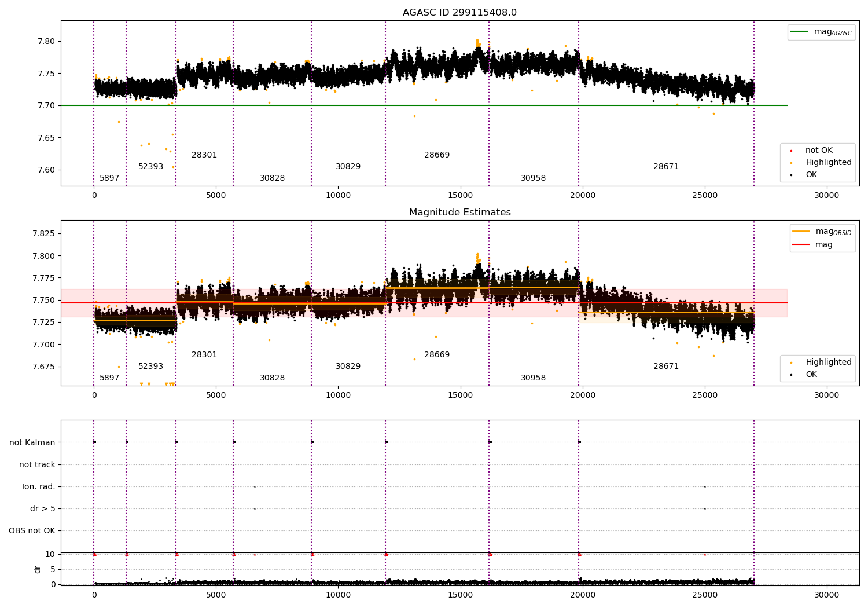Image resolution: width=868 pixels, height=608 pixels.
Task: Click OBSID label 5897 in middle plot
Action: point(109,378)
